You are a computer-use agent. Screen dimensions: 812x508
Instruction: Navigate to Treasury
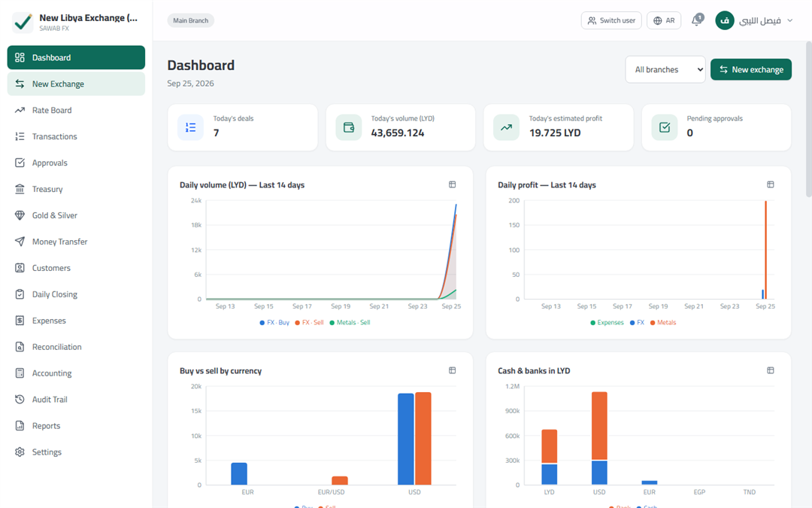pyautogui.click(x=76, y=189)
